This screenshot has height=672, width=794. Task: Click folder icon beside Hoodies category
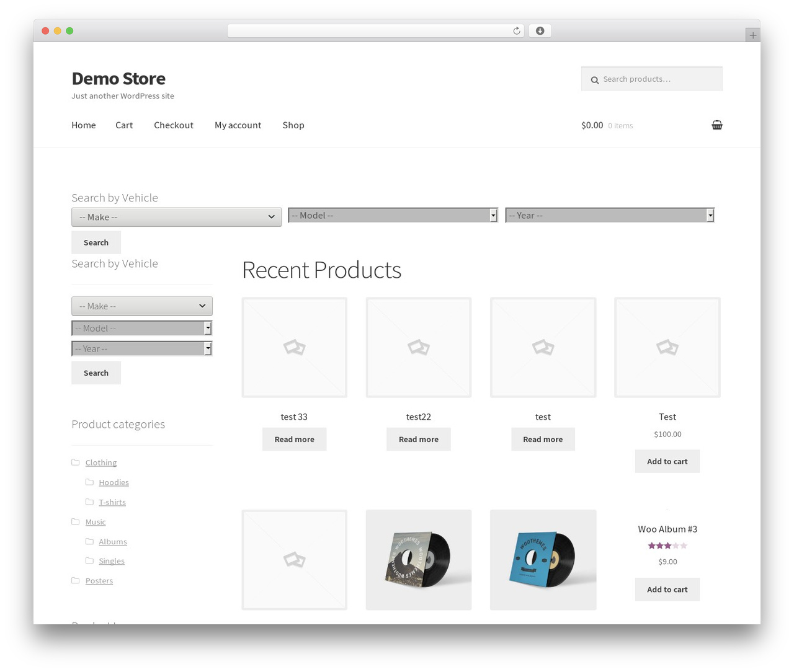pyautogui.click(x=89, y=482)
